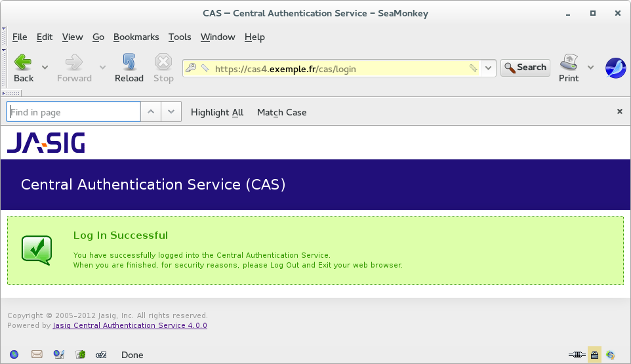This screenshot has height=364, width=631.
Task: Expand the Print button dropdown arrow
Action: 590,68
